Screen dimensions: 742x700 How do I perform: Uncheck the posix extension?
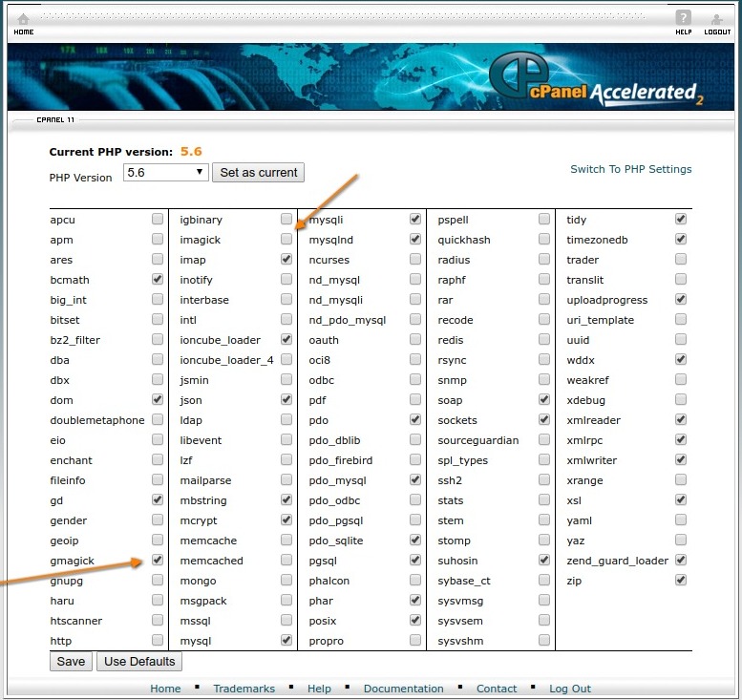415,620
